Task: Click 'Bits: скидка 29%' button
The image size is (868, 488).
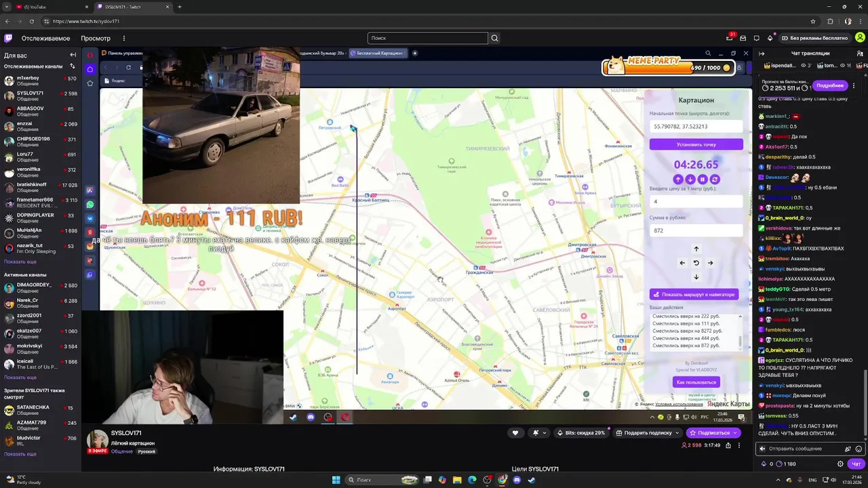Action: (x=580, y=432)
